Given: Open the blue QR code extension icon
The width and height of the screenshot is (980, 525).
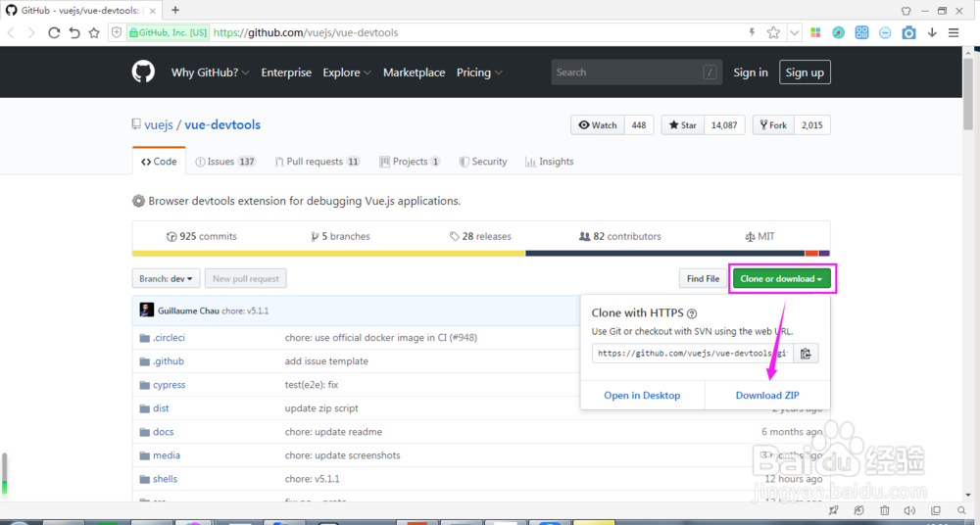Looking at the screenshot, I should click(x=861, y=32).
